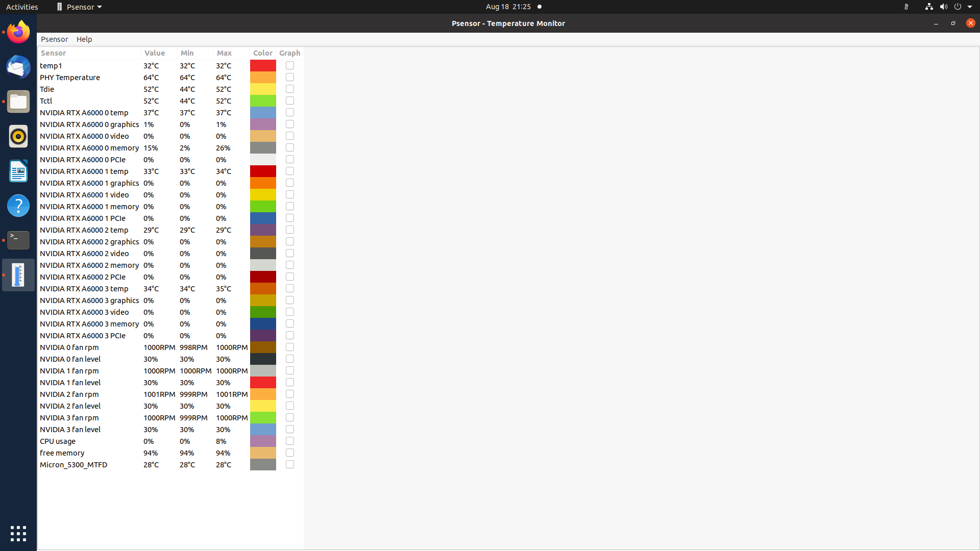Select the NVIDIA 3 fan level row
Viewport: 980px width, 551px height.
click(170, 429)
